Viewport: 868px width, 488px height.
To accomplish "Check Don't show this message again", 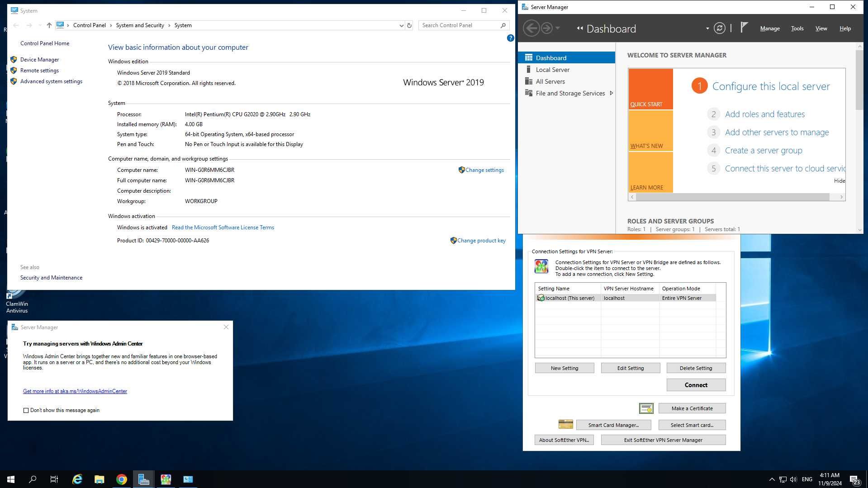I will tap(26, 411).
